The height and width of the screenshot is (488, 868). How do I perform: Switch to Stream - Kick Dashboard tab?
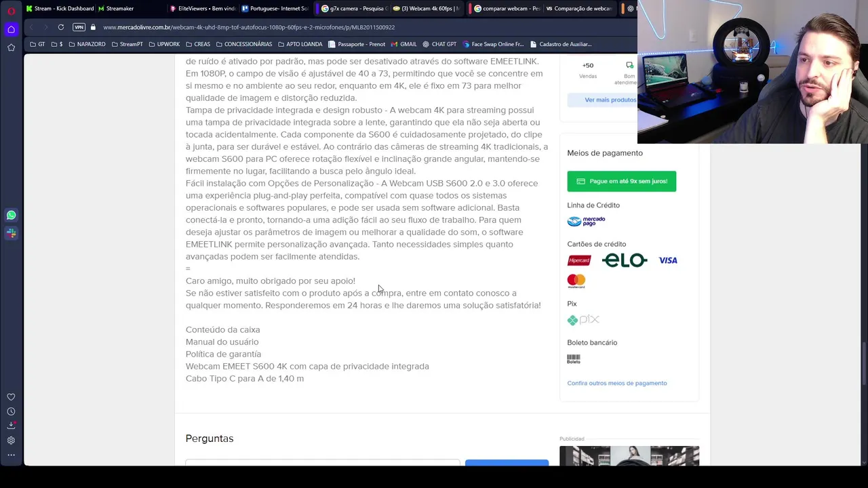(x=60, y=9)
